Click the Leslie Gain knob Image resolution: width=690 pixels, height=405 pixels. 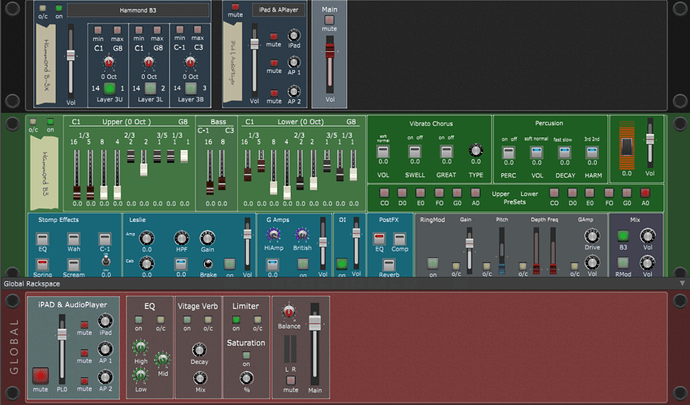click(207, 238)
